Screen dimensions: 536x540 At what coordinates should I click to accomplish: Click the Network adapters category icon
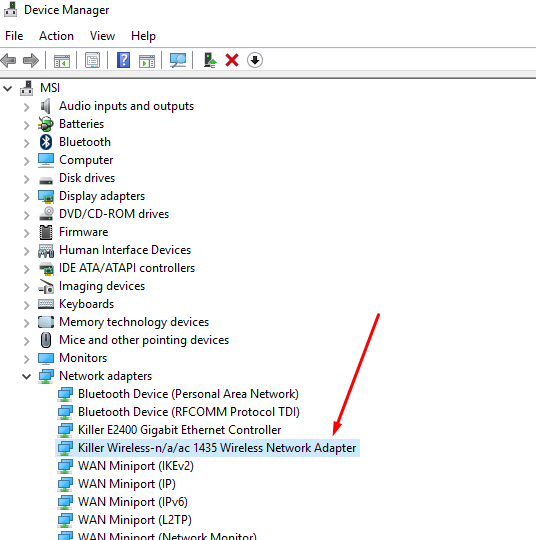46,376
